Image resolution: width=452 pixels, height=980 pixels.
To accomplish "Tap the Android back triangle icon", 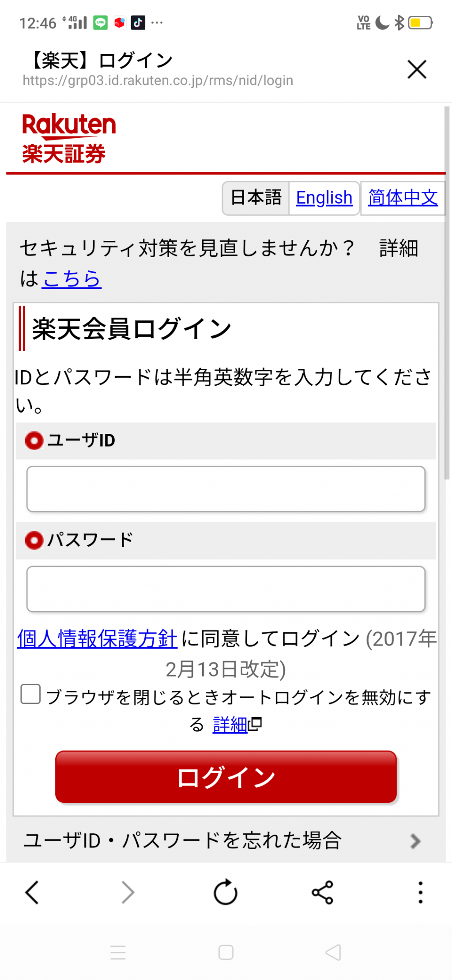I will point(333,952).
